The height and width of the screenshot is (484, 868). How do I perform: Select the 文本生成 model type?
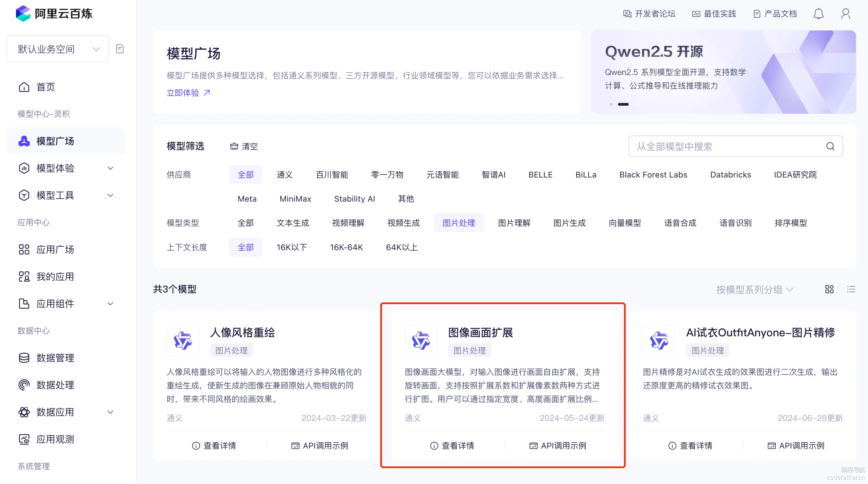(x=293, y=223)
